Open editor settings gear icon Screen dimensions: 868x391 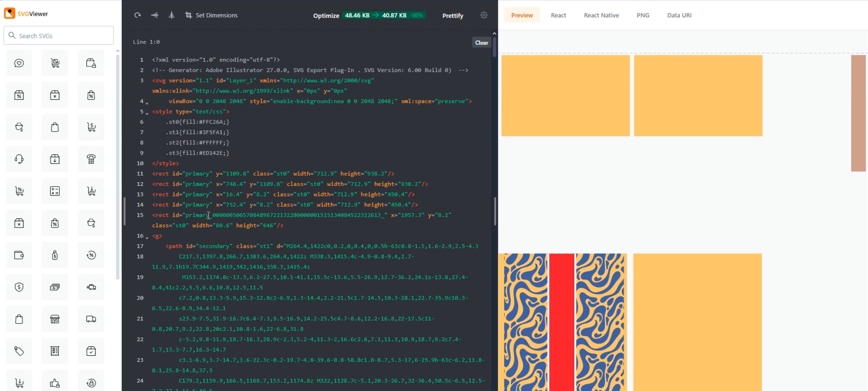tap(484, 15)
